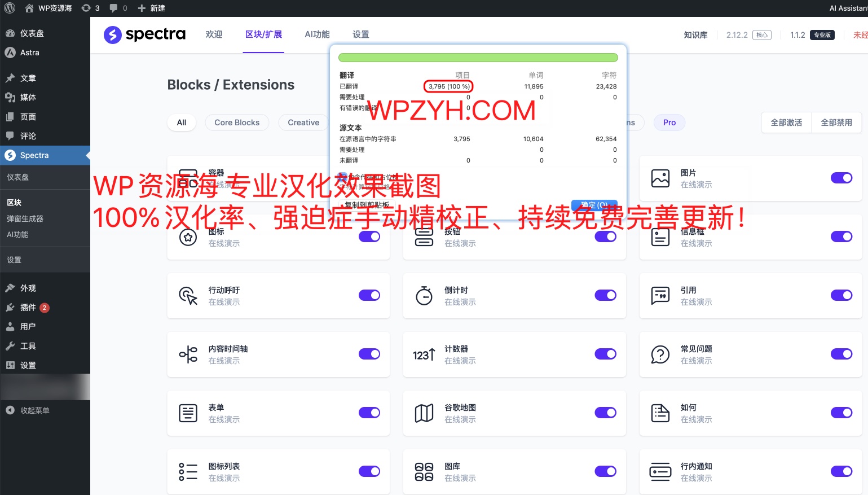Open the 欢迎 tab
868x495 pixels.
(x=214, y=34)
